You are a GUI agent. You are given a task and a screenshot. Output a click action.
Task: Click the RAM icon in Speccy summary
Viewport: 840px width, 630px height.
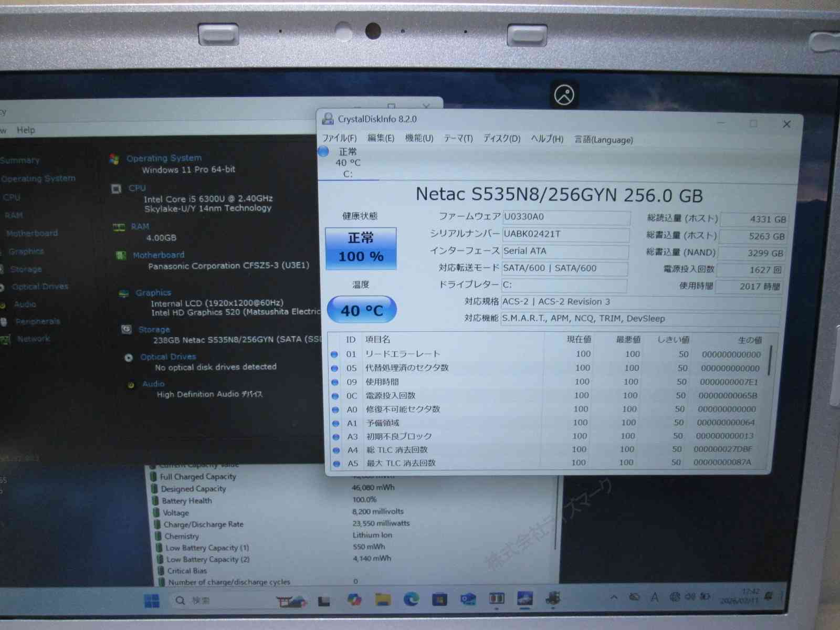pyautogui.click(x=119, y=227)
